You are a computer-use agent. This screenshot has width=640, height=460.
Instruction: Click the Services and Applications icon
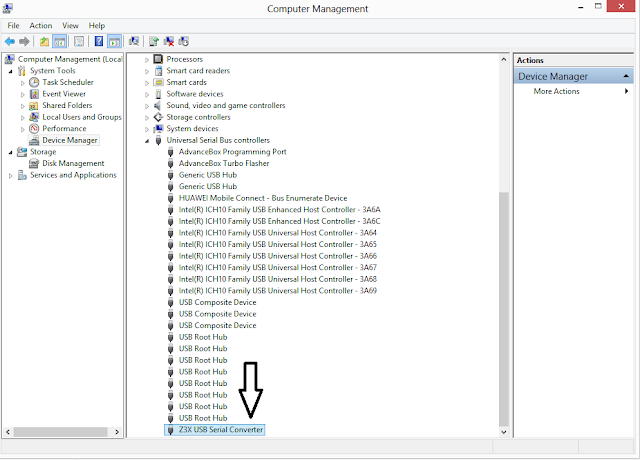(x=22, y=175)
